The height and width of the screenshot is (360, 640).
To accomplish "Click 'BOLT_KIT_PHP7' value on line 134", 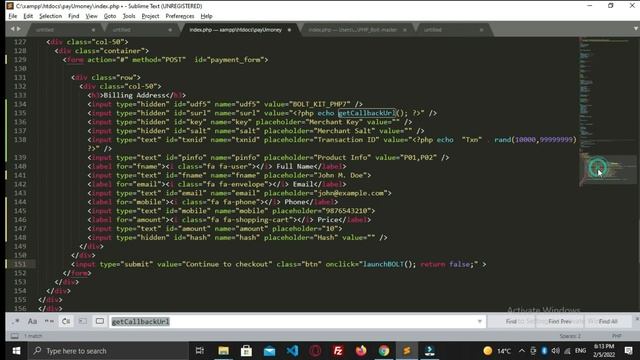I will [321, 104].
